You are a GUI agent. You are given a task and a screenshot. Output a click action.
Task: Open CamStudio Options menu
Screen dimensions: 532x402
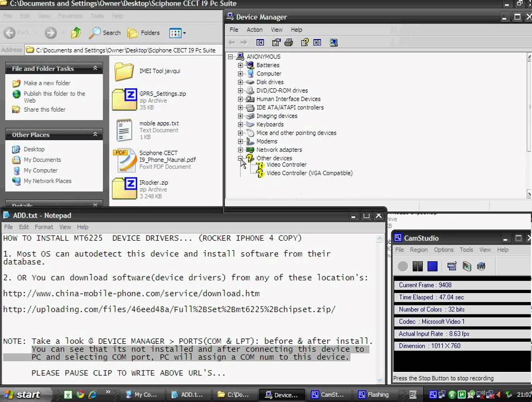click(443, 250)
